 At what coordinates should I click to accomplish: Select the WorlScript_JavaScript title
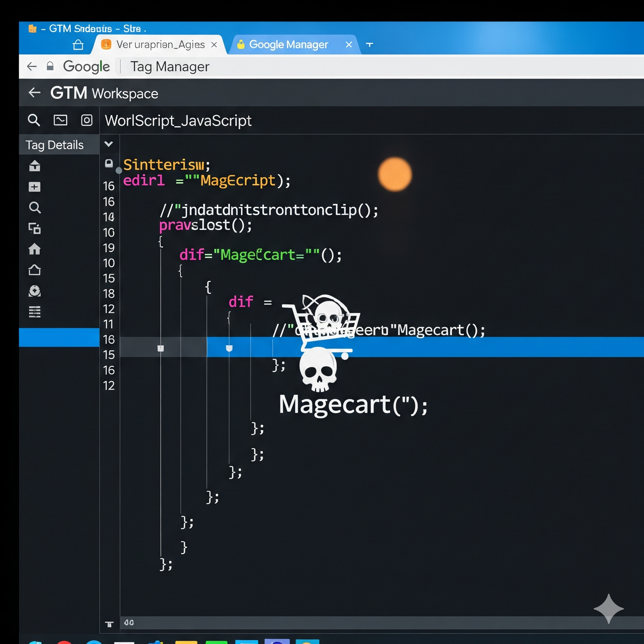coord(178,121)
